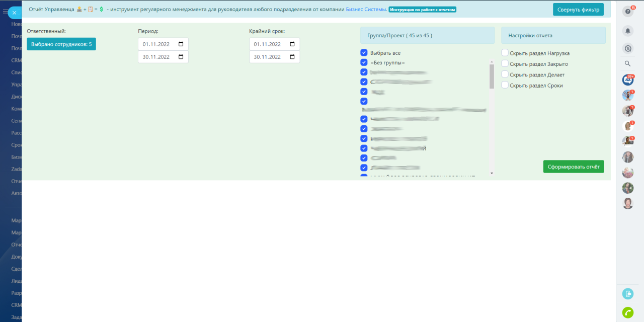Viewport: 644px width, 322px height.
Task: Click the search magnifier in right sidebar
Action: pyautogui.click(x=628, y=63)
